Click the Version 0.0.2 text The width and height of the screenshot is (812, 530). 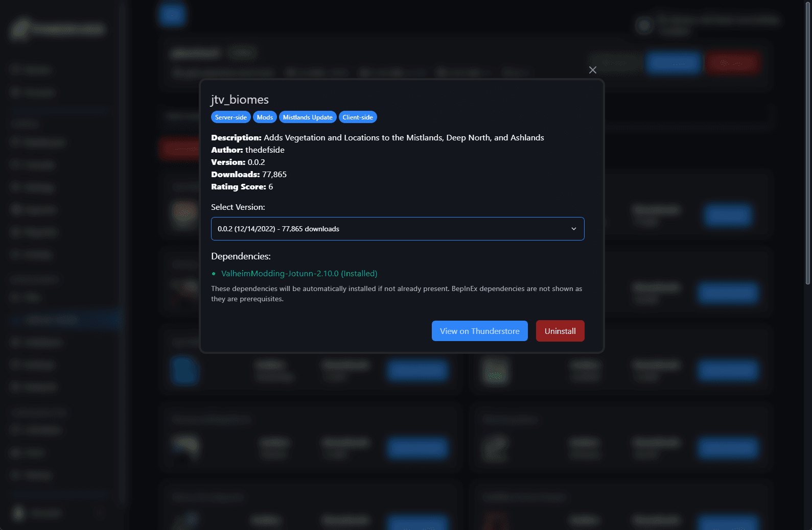238,162
